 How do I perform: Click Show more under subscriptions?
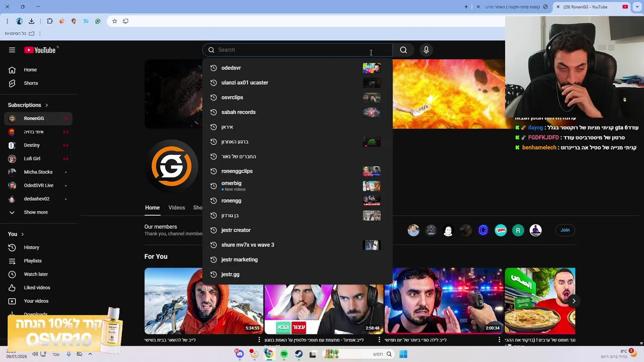(38, 212)
